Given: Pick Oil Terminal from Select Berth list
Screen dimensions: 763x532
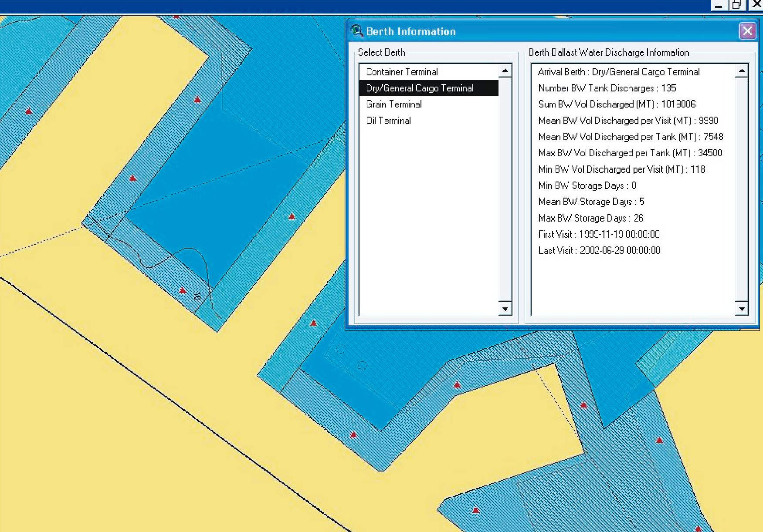Looking at the screenshot, I should pos(388,121).
